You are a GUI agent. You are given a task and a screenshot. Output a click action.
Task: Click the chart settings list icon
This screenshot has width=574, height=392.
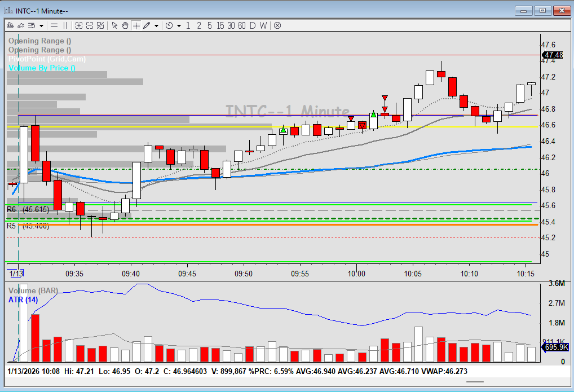tap(32, 25)
